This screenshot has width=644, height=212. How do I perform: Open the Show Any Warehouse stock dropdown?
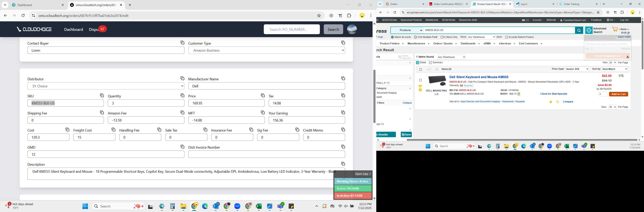[481, 37]
